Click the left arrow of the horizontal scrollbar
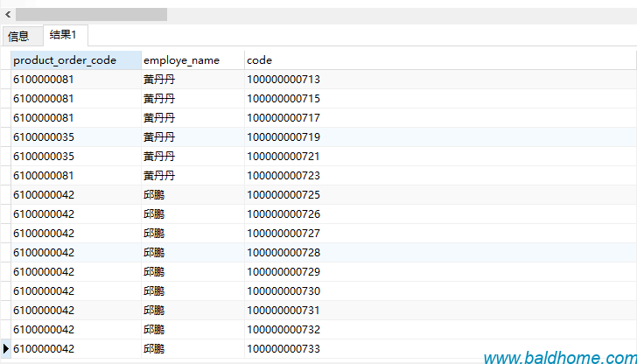Viewport: 637px width, 364px height. click(7, 15)
